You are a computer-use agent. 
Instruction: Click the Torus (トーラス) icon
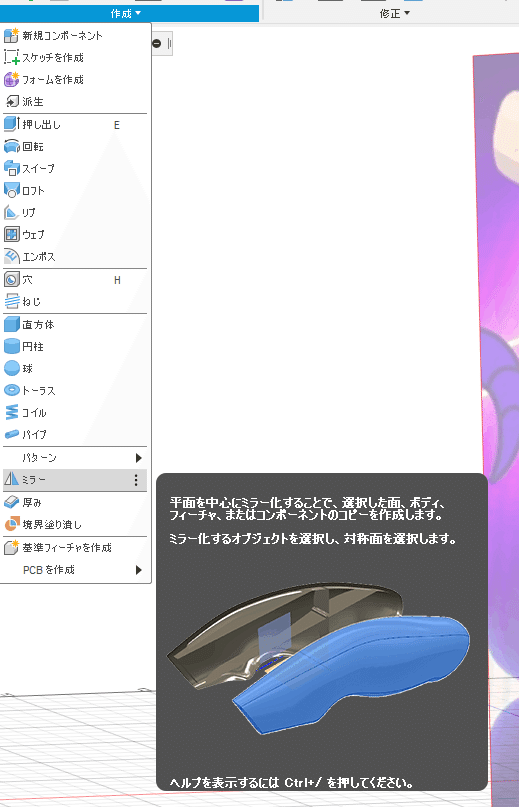(11, 391)
